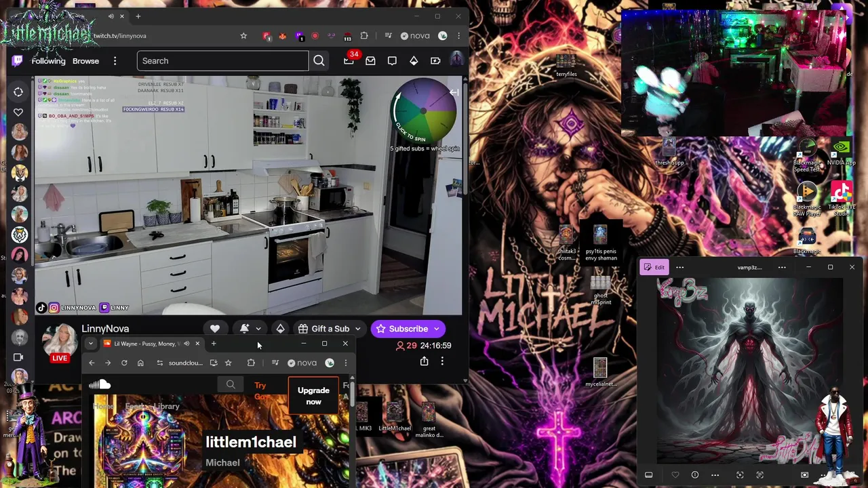Click the home button in the SoundCloud browser window
The height and width of the screenshot is (488, 868).
click(x=140, y=363)
